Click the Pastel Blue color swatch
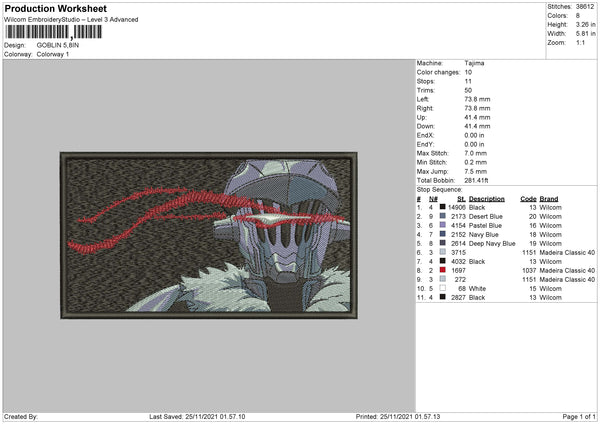Image resolution: width=600 pixels, height=424 pixels. click(443, 225)
